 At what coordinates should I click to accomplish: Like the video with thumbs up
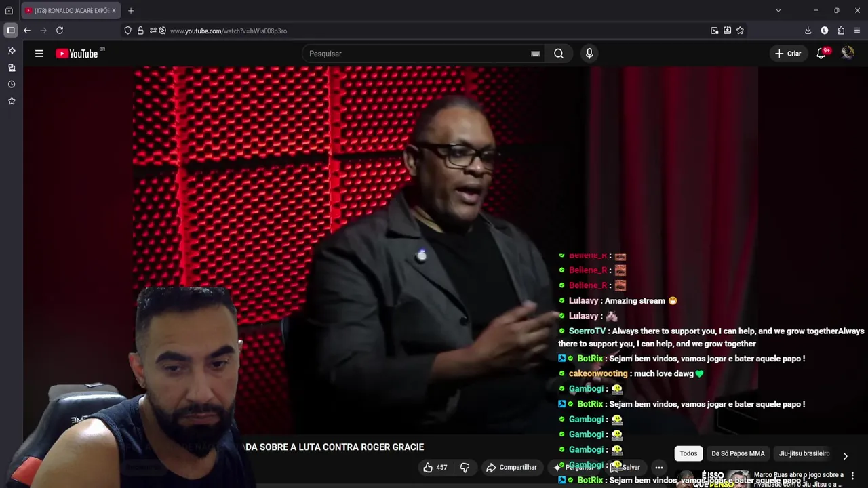[x=435, y=468]
